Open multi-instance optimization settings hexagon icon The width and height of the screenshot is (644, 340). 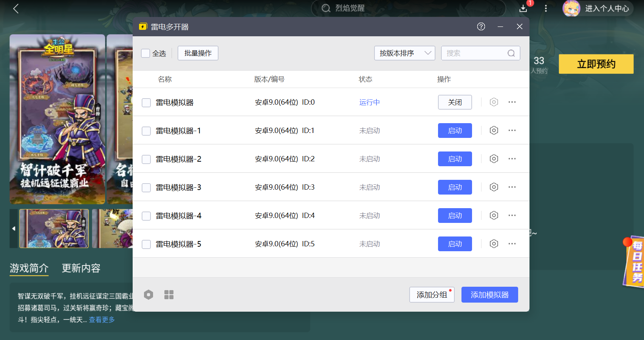(149, 295)
